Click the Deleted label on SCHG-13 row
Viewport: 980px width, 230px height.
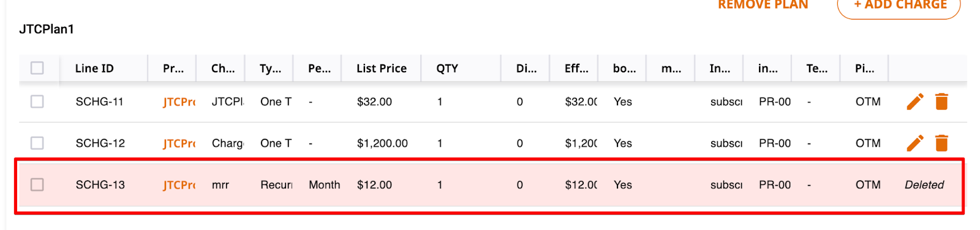[x=924, y=185]
